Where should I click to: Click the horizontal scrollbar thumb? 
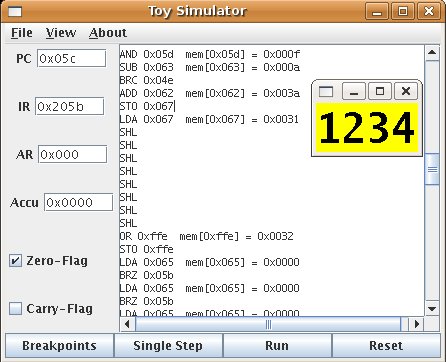268,324
